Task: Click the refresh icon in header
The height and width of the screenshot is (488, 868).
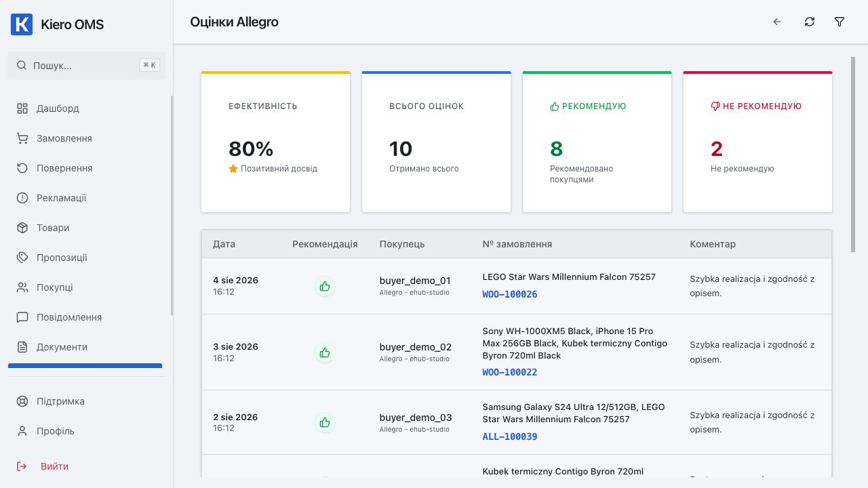Action: pyautogui.click(x=810, y=22)
